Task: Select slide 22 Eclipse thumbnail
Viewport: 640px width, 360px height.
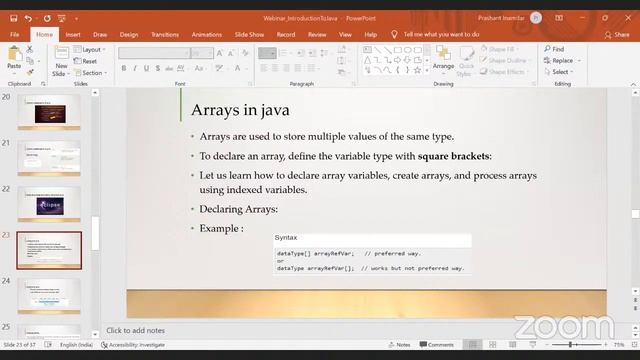Action: 49,204
